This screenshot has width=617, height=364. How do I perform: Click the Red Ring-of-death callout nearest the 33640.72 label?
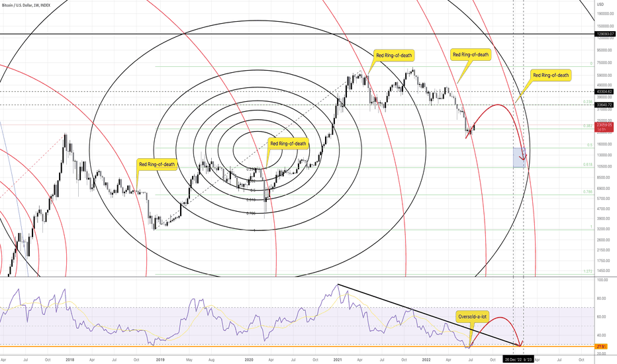click(x=551, y=75)
